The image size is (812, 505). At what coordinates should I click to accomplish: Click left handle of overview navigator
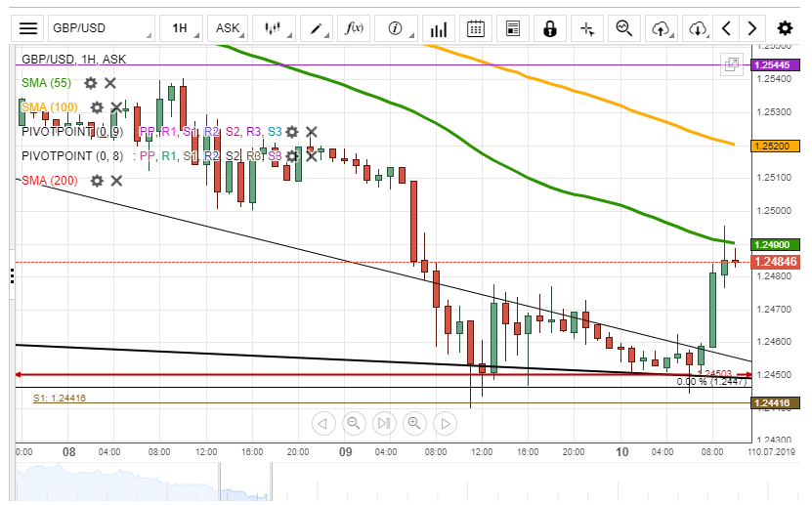pos(220,482)
